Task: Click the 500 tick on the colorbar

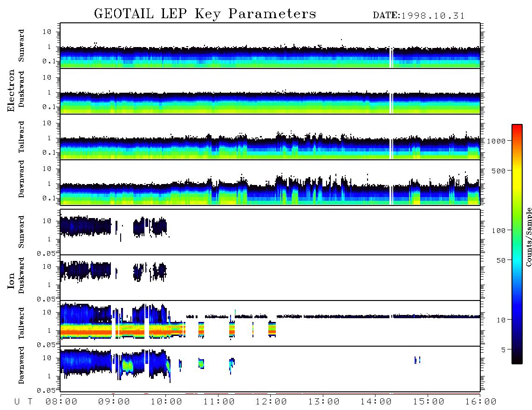Action: click(499, 171)
